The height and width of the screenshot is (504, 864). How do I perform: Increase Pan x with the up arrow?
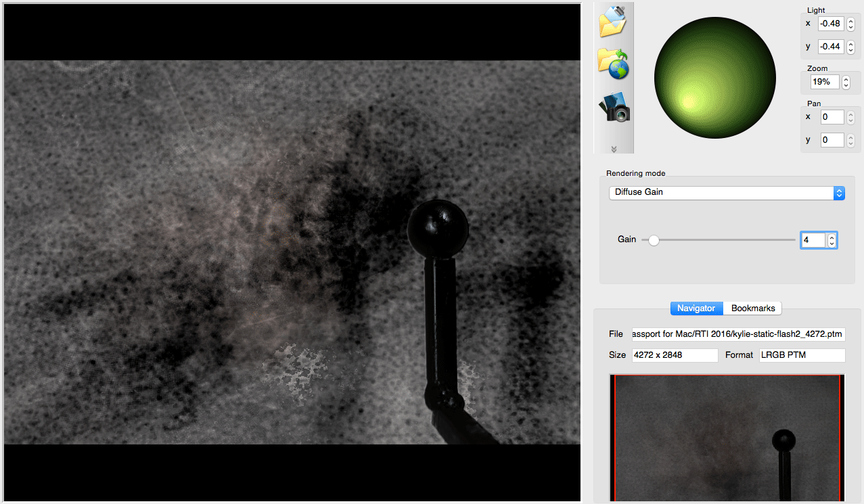tap(850, 114)
